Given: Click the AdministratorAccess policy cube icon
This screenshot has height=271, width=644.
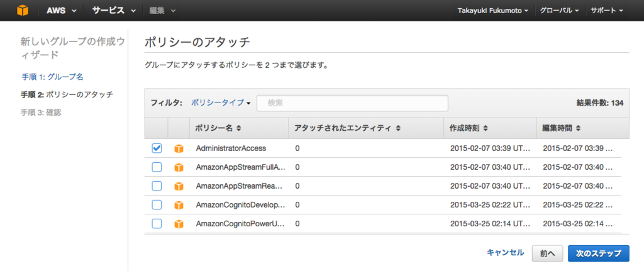Looking at the screenshot, I should [179, 148].
